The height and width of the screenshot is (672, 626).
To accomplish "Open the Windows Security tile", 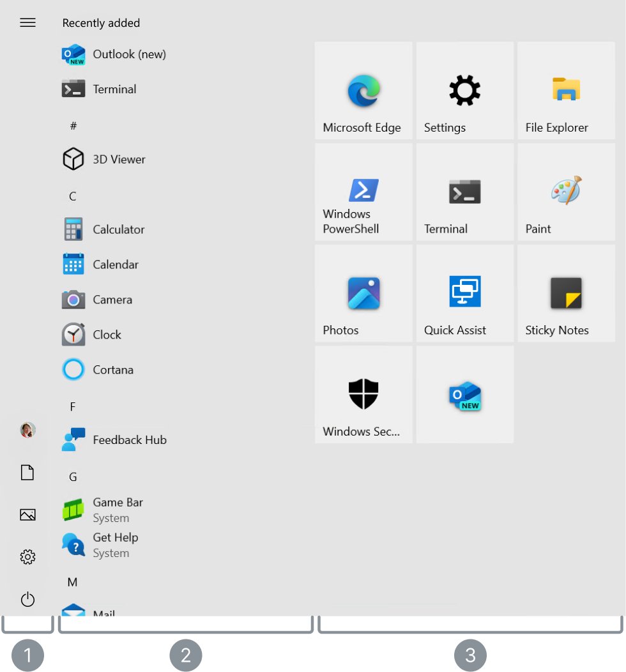I will click(x=363, y=395).
